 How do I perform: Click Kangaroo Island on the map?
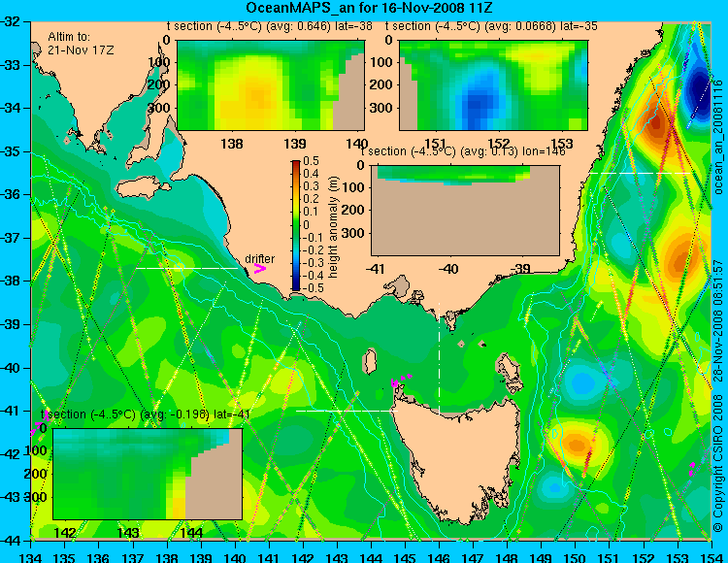coord(142,187)
